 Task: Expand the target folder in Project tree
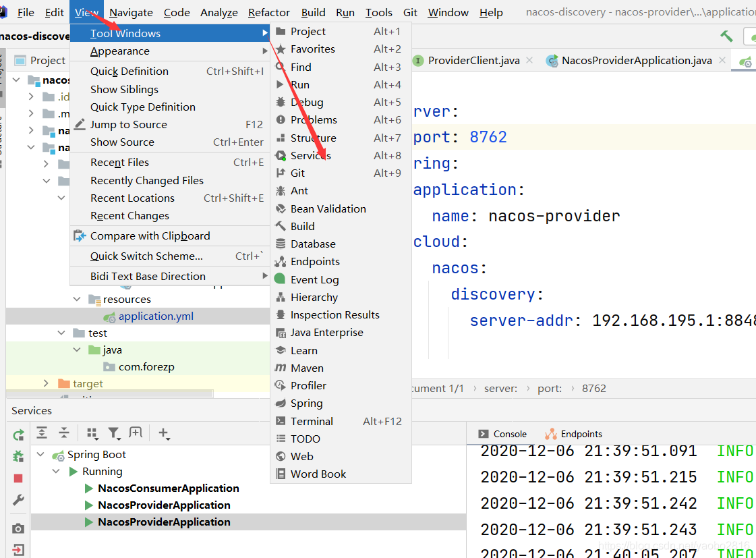46,383
